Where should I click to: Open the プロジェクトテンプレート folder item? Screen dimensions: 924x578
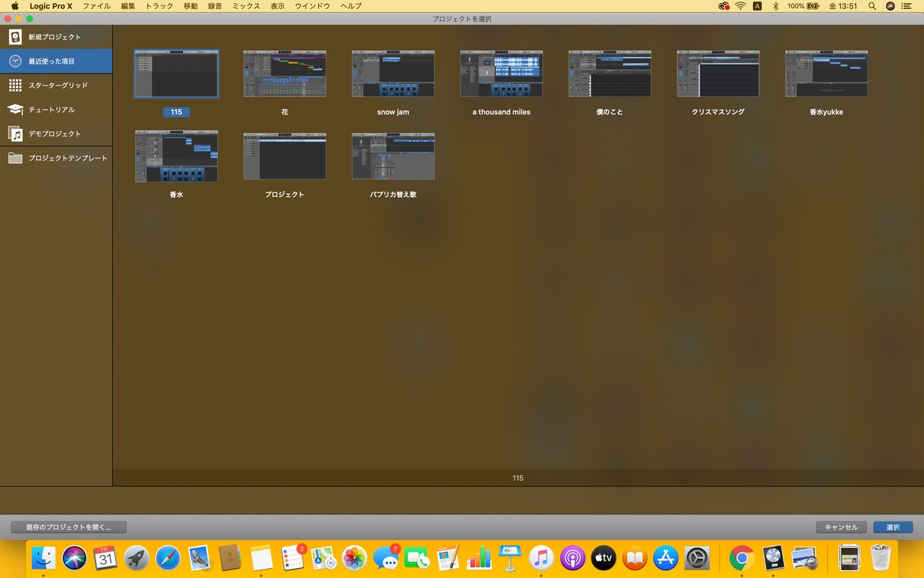pos(56,158)
